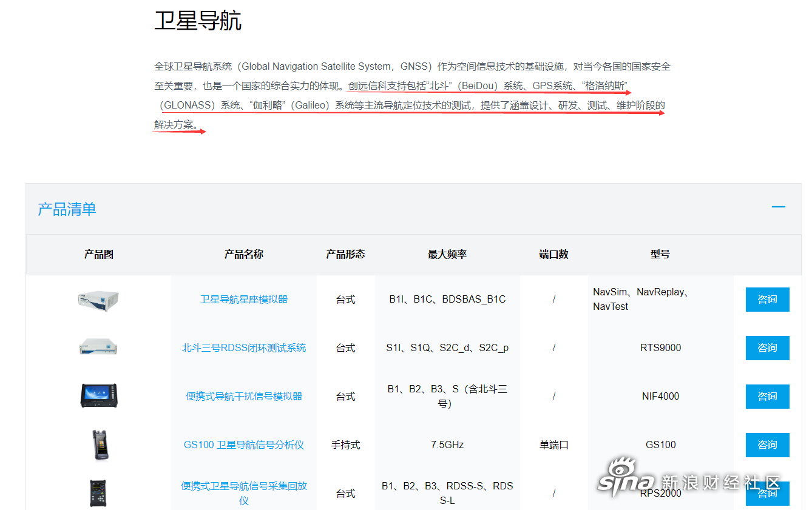Select the B1、B2、B3、S（含北斗三号）cell

point(447,397)
